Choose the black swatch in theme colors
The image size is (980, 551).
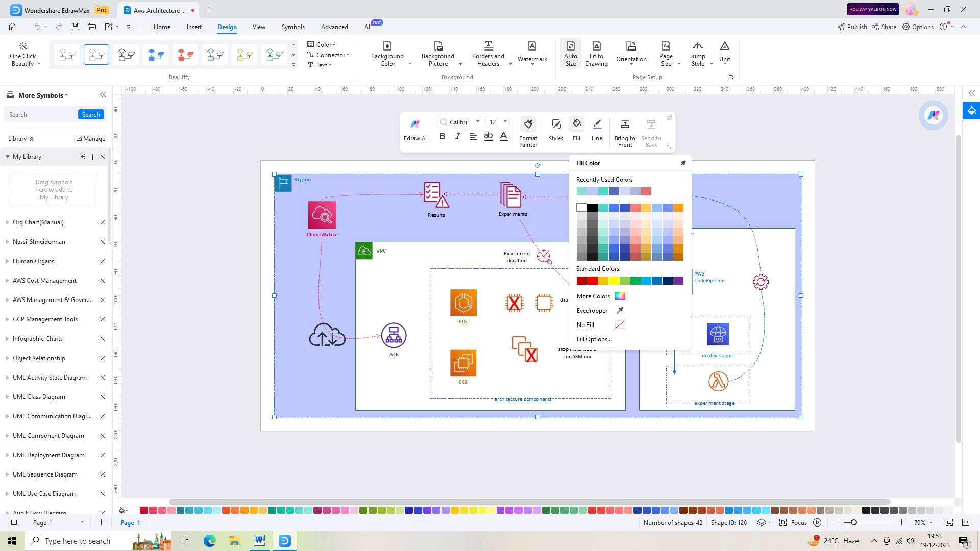tap(592, 208)
